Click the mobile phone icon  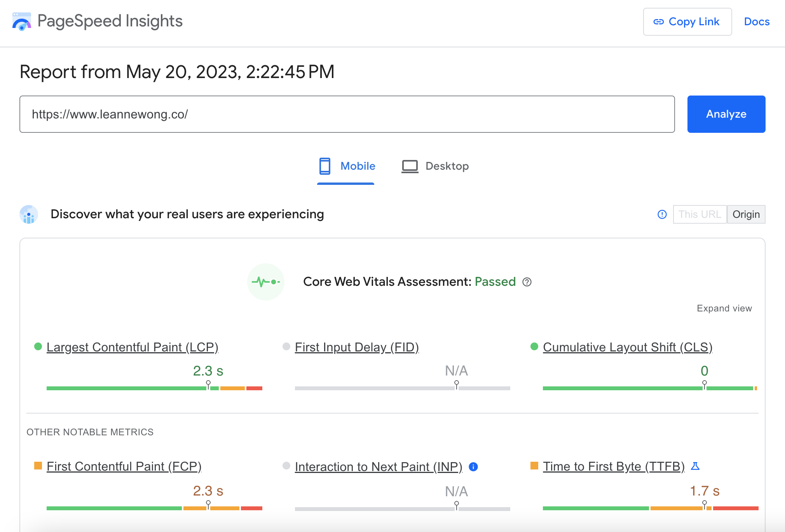pos(324,166)
